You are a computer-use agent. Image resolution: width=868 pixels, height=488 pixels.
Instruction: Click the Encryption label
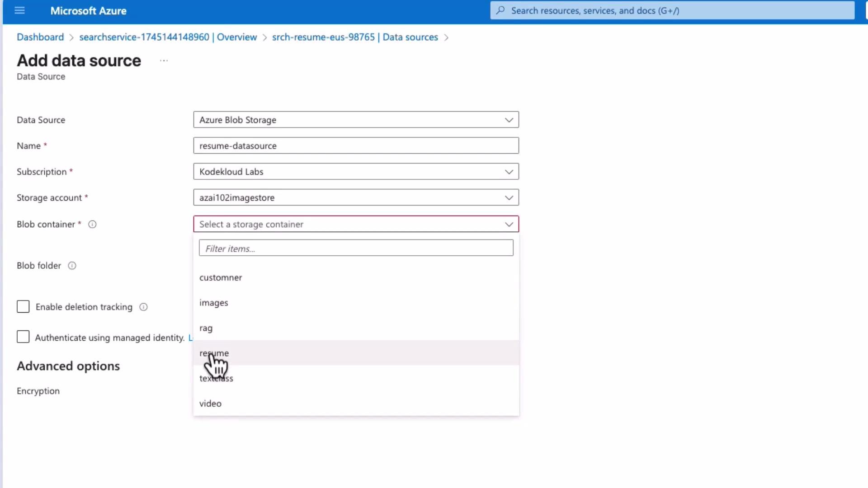(x=38, y=391)
